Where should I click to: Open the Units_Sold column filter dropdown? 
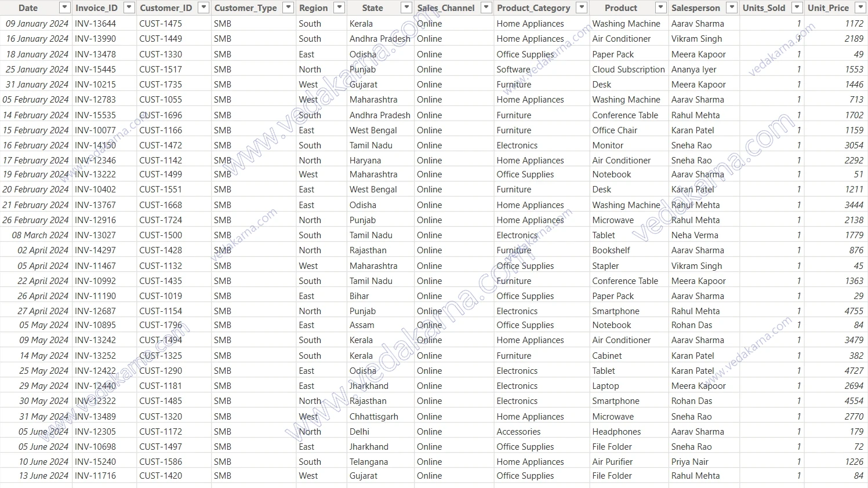[x=798, y=8]
